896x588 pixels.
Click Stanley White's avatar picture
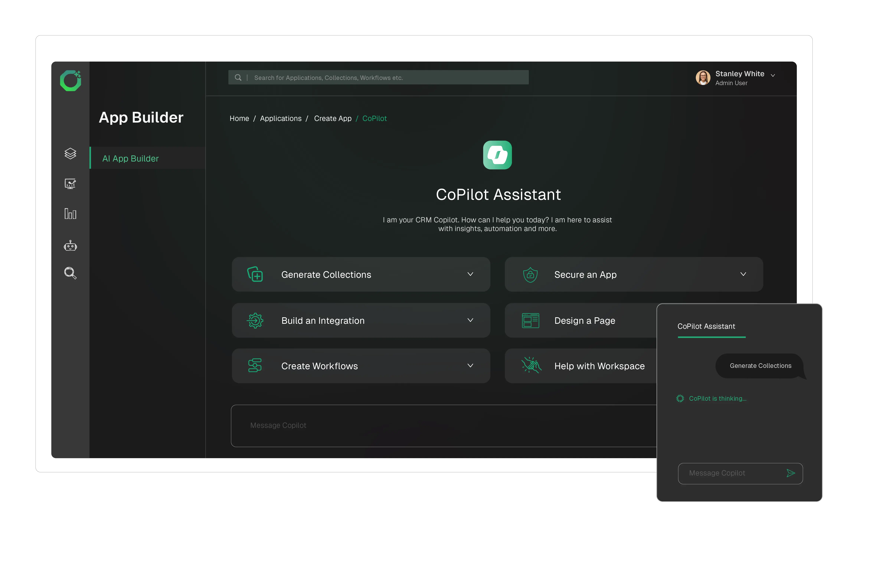click(x=703, y=78)
